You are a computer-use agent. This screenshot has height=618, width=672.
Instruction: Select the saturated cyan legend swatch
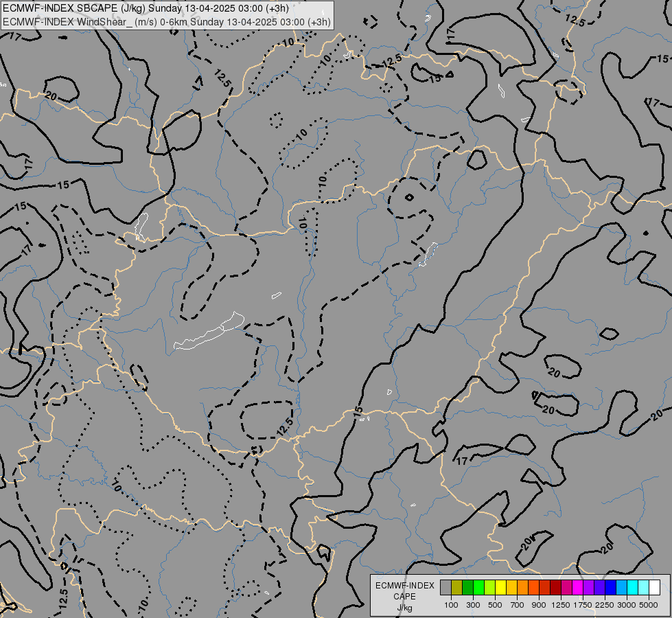pyautogui.click(x=633, y=587)
